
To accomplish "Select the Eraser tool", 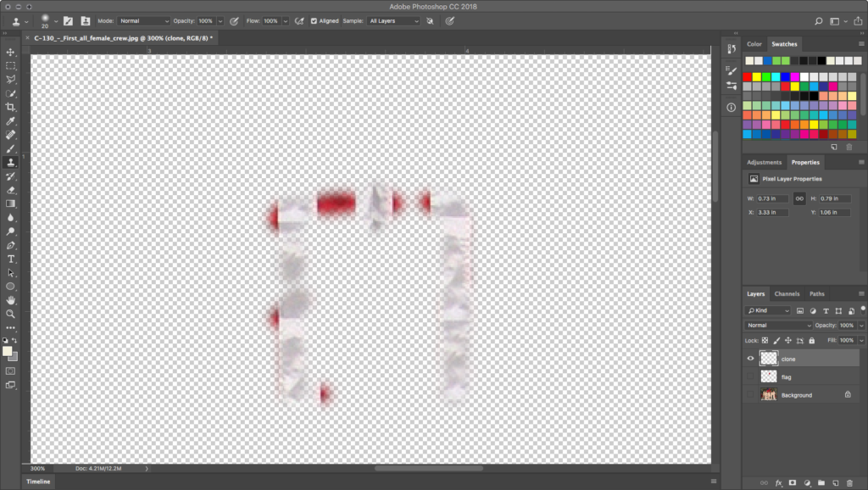I will click(x=11, y=190).
